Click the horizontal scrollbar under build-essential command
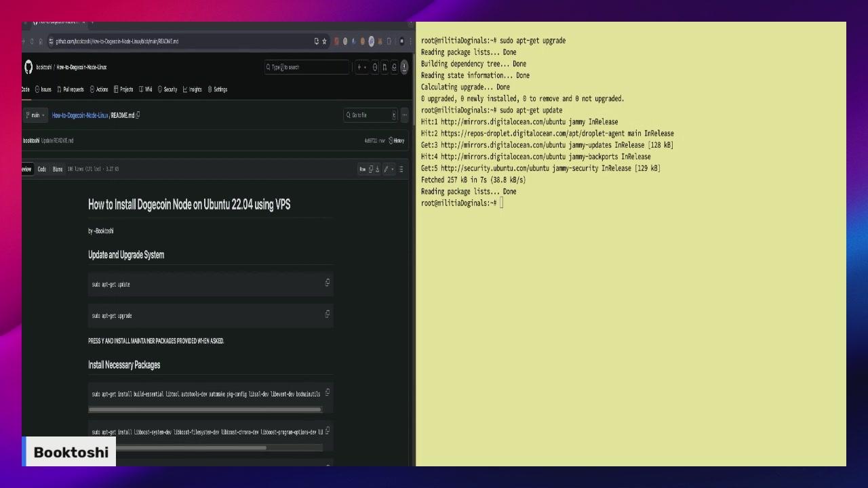 (204, 409)
